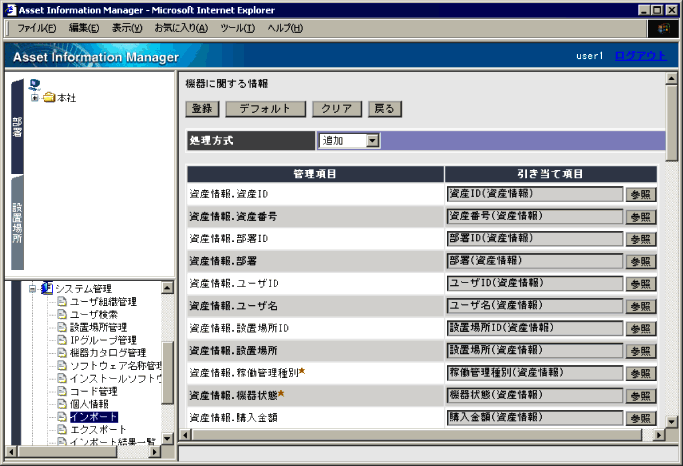683x466 pixels.
Task: Click the 個人情報 page icon
Action: (61, 404)
